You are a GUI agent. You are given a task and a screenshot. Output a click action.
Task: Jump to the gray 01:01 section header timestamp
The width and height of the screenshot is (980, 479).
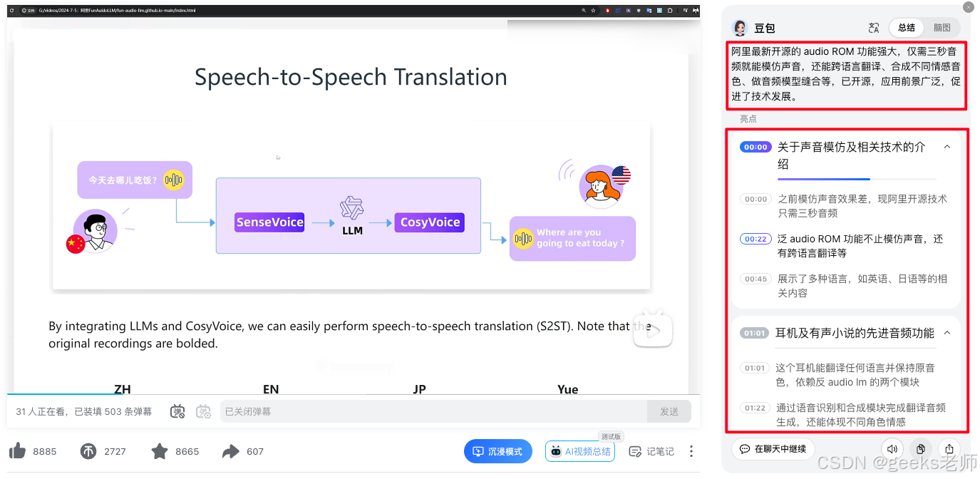click(754, 333)
